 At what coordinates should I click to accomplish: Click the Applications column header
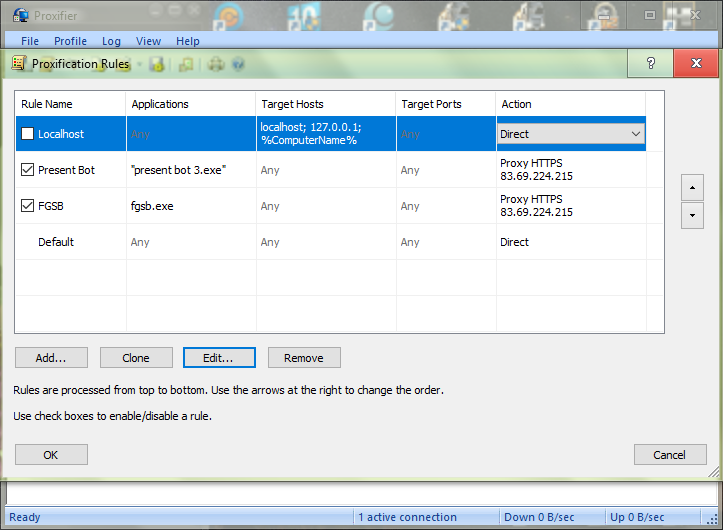pyautogui.click(x=191, y=104)
